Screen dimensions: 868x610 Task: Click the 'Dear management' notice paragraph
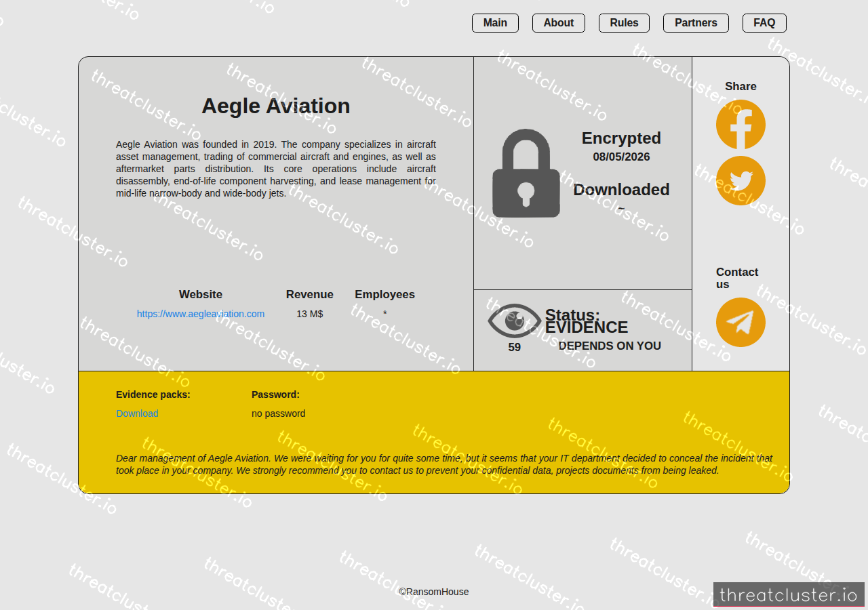pos(444,464)
